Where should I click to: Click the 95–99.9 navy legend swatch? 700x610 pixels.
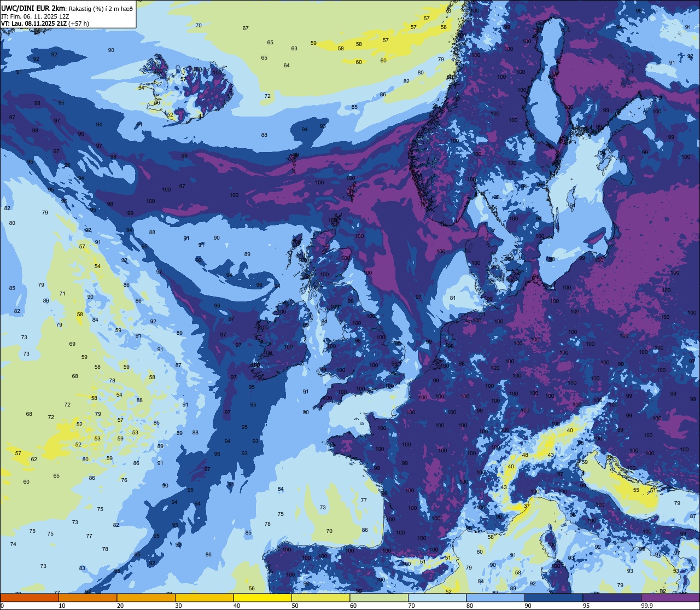(612, 598)
